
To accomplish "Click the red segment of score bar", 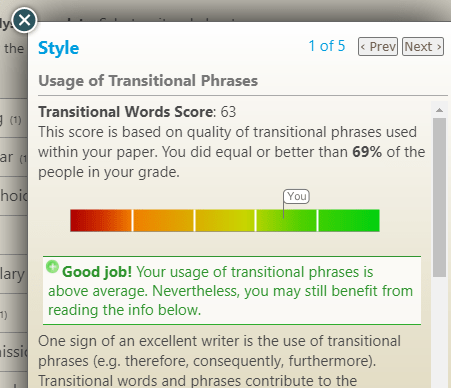I will (x=101, y=220).
